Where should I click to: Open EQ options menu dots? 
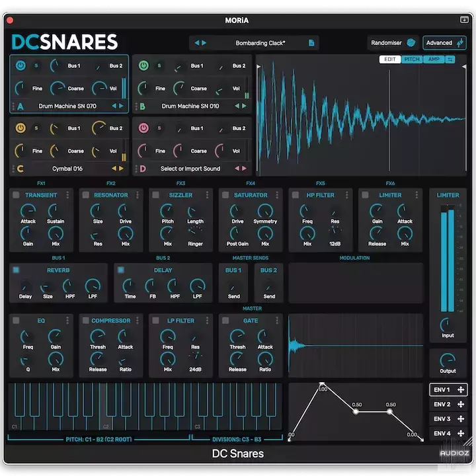point(67,321)
